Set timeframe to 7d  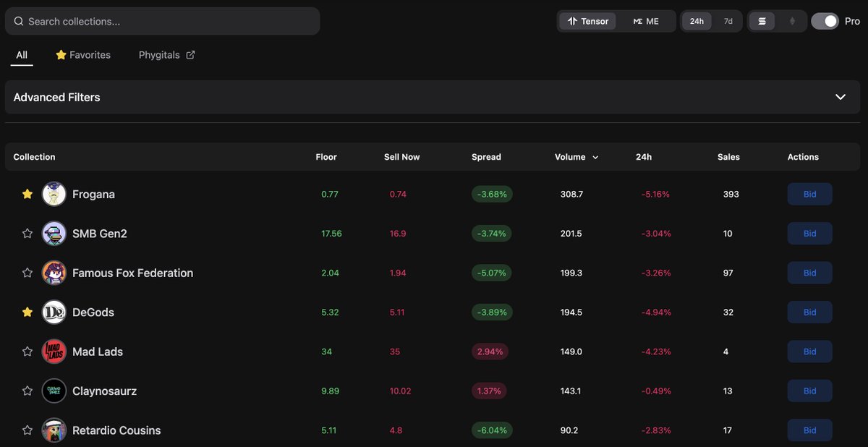728,21
